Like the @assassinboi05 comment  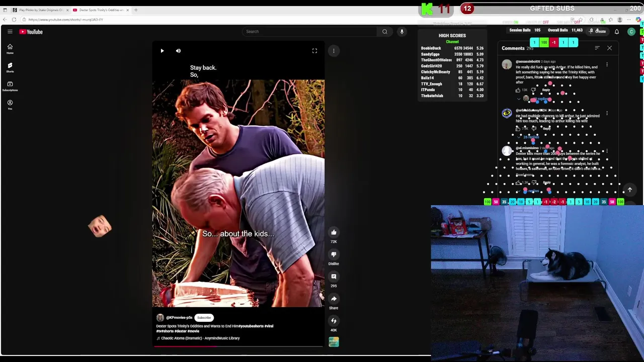point(518,90)
